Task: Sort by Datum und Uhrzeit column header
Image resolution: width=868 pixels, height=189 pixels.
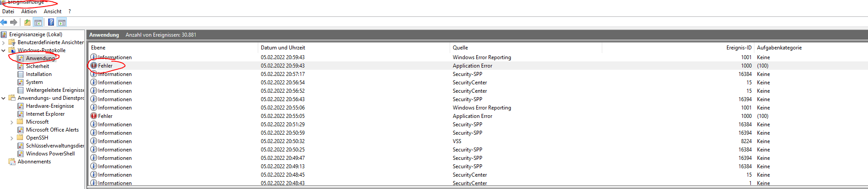Action: (x=283, y=48)
